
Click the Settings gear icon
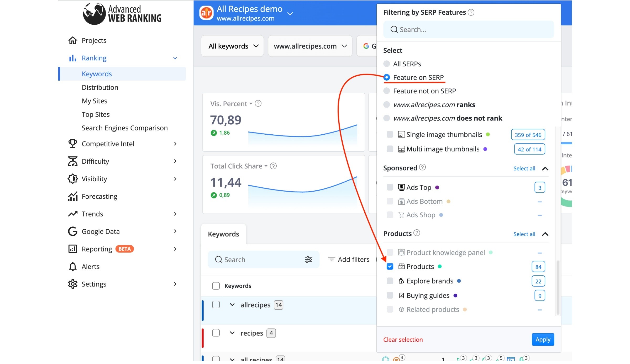coord(73,284)
